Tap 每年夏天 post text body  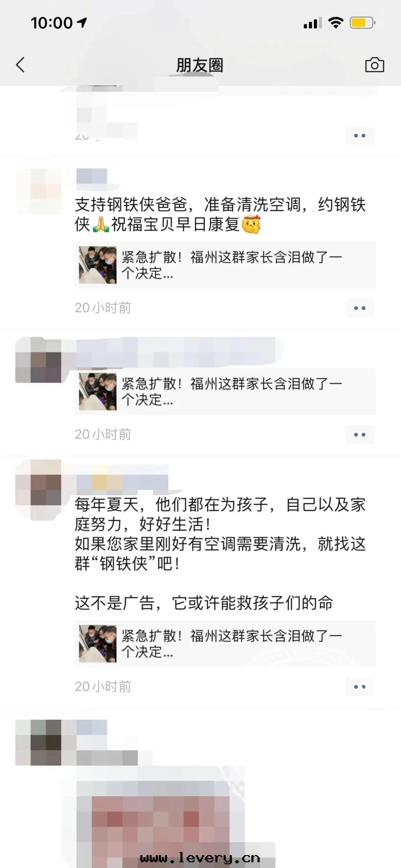pos(220,553)
